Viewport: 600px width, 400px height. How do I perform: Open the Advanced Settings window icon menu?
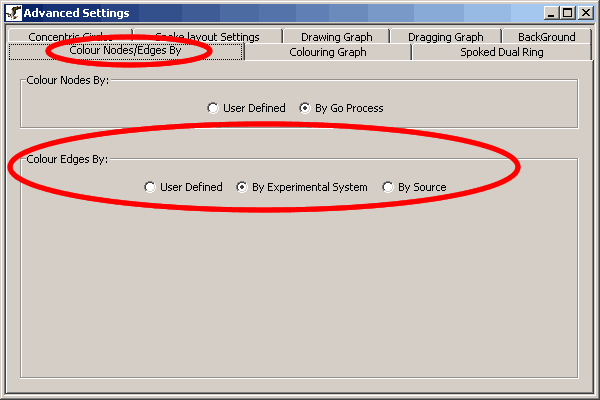coord(13,13)
